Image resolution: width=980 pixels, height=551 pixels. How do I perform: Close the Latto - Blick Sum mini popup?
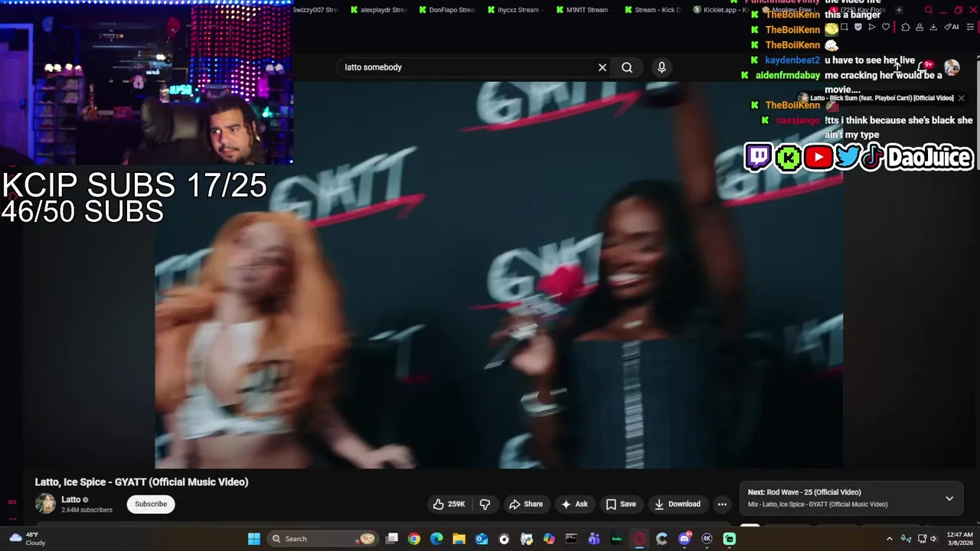tap(961, 98)
